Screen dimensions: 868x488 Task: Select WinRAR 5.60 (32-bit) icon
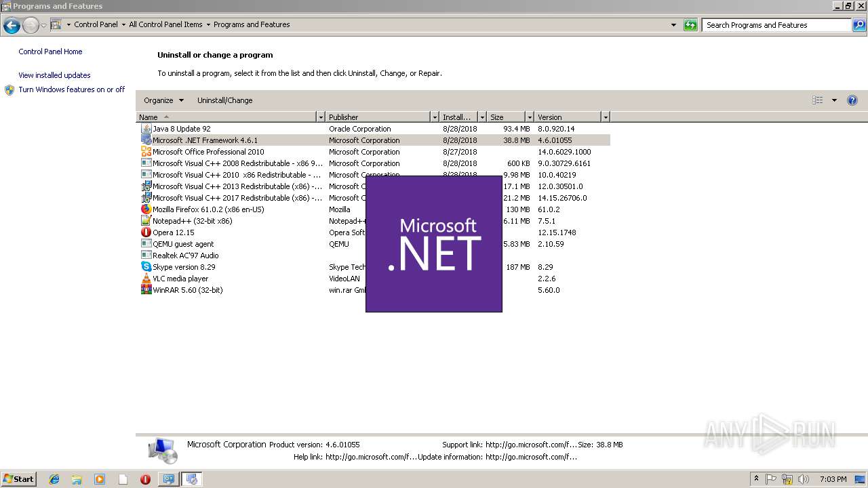(x=146, y=290)
